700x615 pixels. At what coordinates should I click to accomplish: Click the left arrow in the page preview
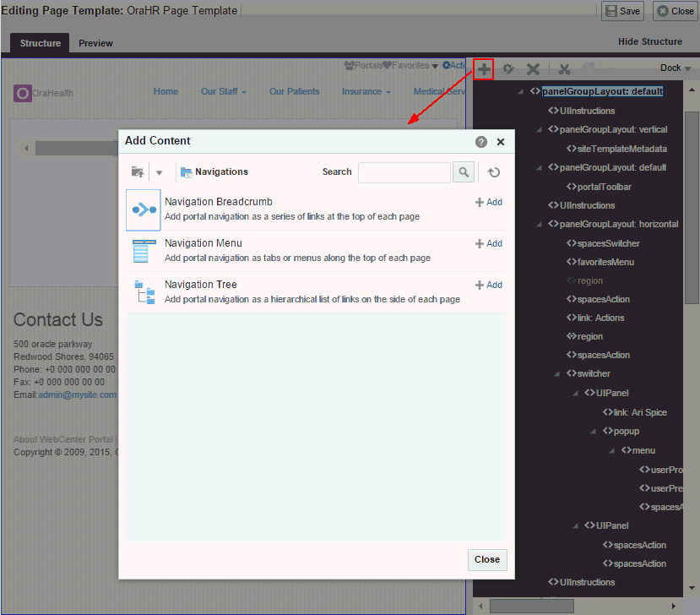pos(26,149)
